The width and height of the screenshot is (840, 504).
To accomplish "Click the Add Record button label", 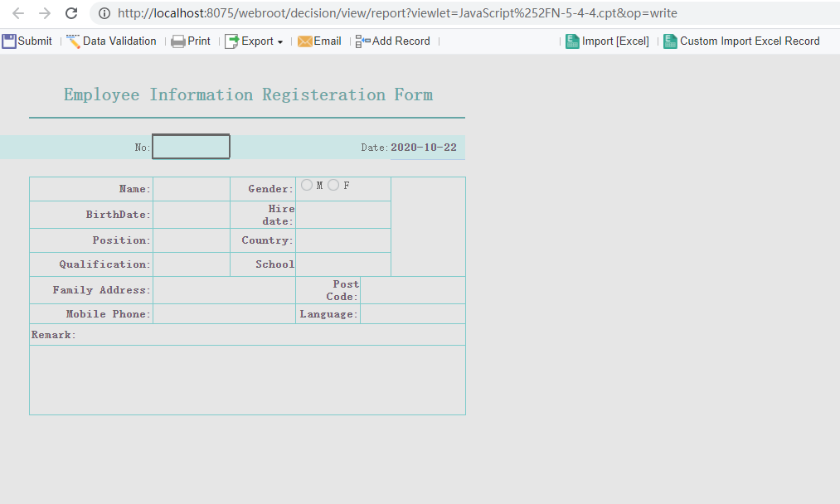I will (401, 41).
